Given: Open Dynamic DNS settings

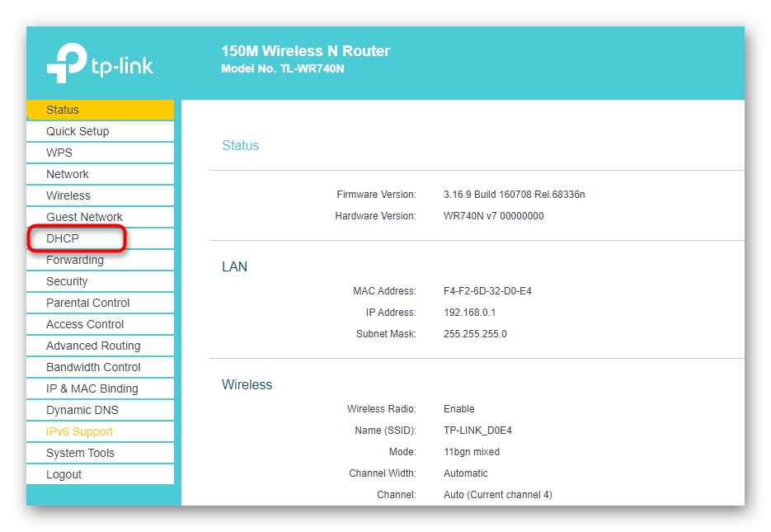Looking at the screenshot, I should tap(81, 410).
